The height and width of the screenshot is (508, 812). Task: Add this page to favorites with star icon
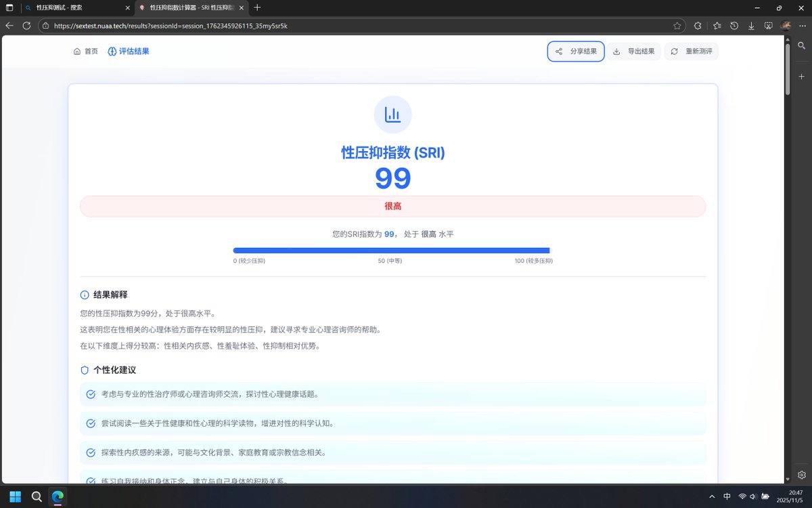tap(677, 26)
